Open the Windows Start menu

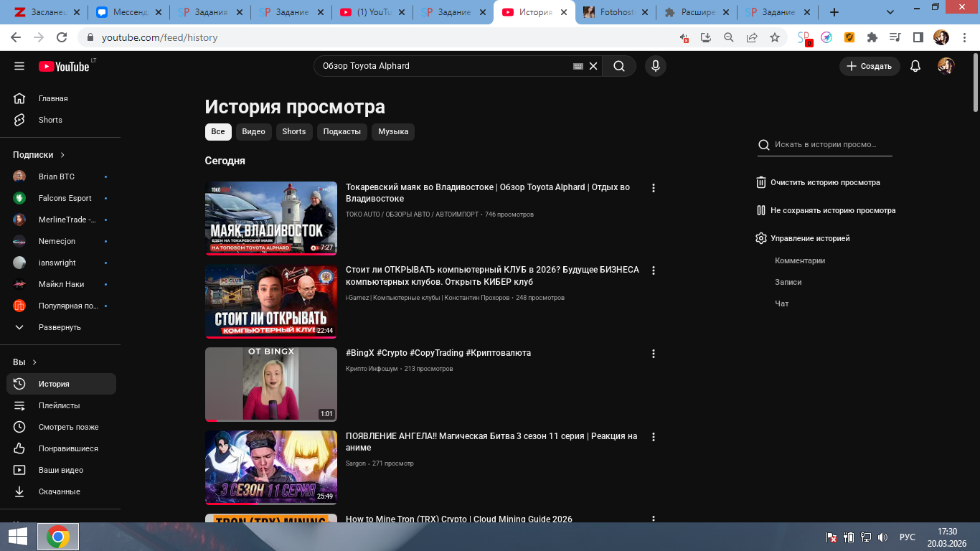click(x=17, y=537)
